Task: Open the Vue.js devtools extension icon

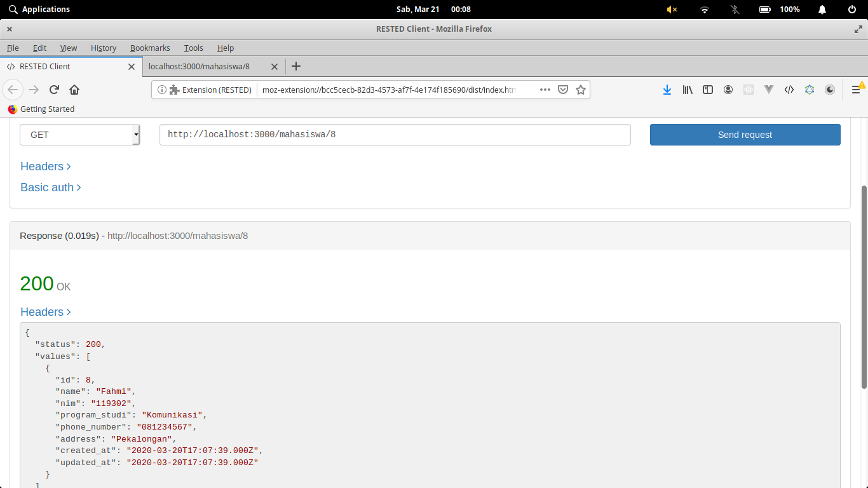Action: point(769,90)
